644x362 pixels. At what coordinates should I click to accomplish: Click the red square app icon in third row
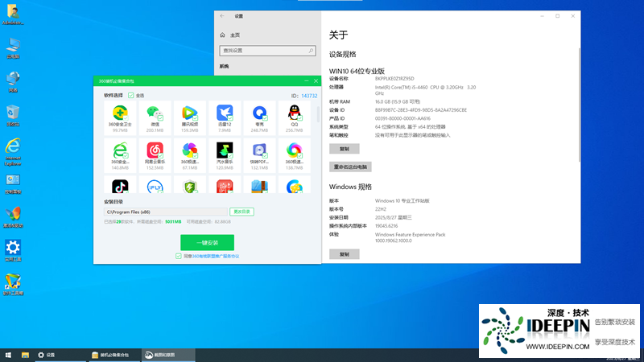[225, 187]
